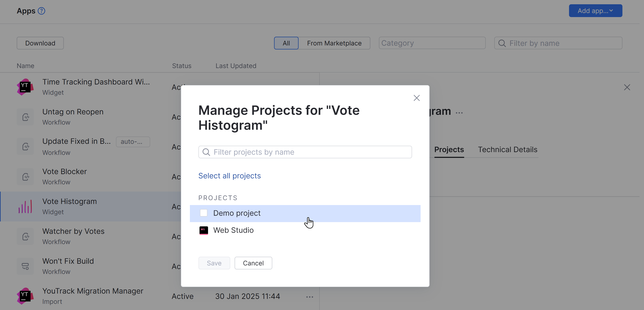Click the Filter projects by name field
Screen dimensions: 644x310
(x=305, y=152)
